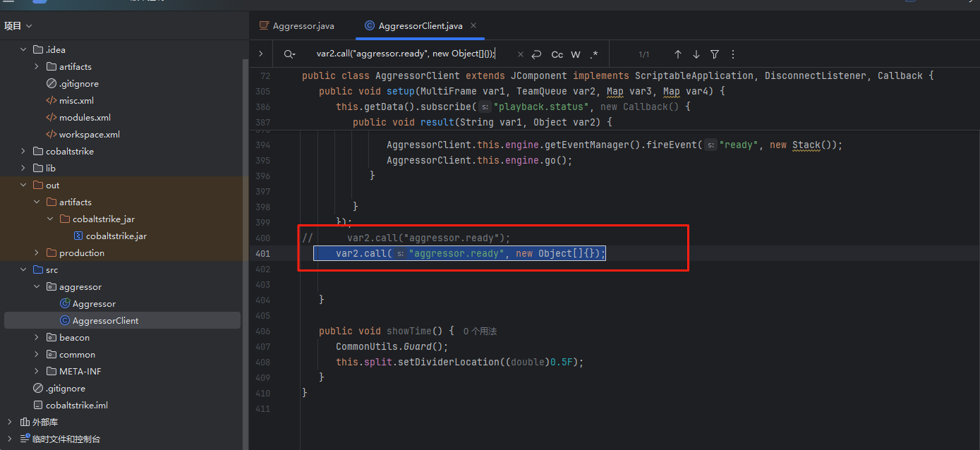
Task: Open the search history magnifier dropdown
Action: pos(289,54)
